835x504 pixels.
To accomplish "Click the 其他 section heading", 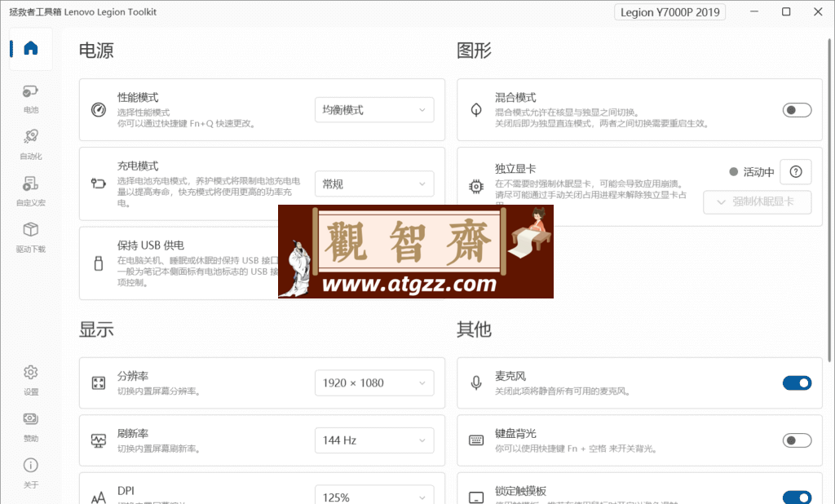I will pos(474,329).
